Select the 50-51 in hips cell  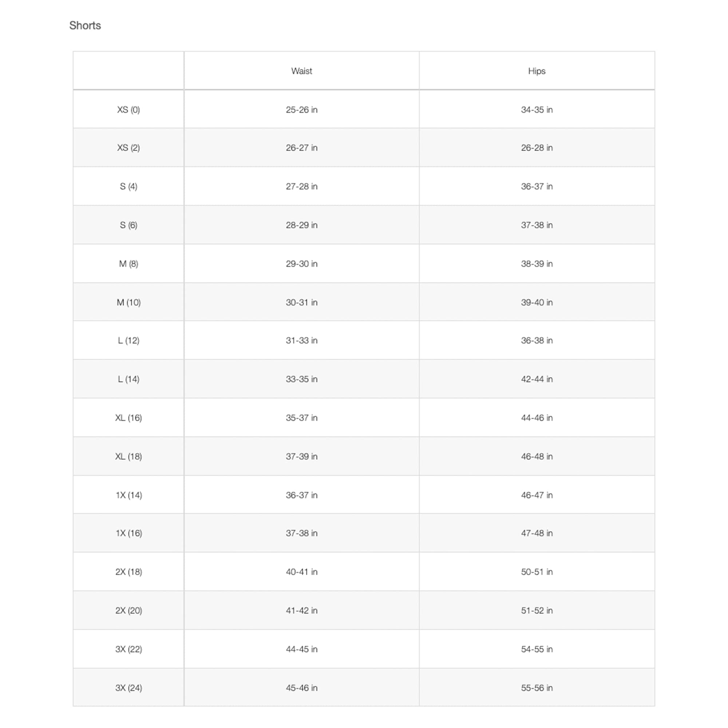coord(537,572)
